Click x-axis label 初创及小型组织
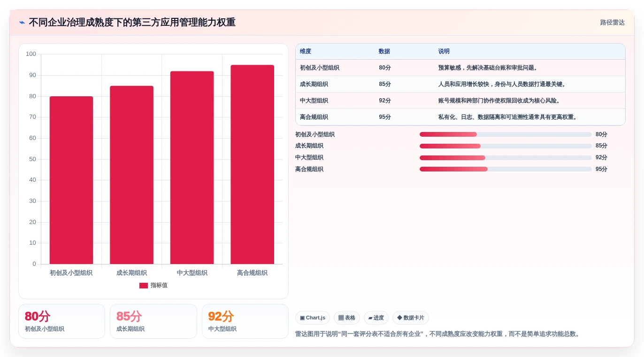This screenshot has width=644, height=357. [71, 273]
